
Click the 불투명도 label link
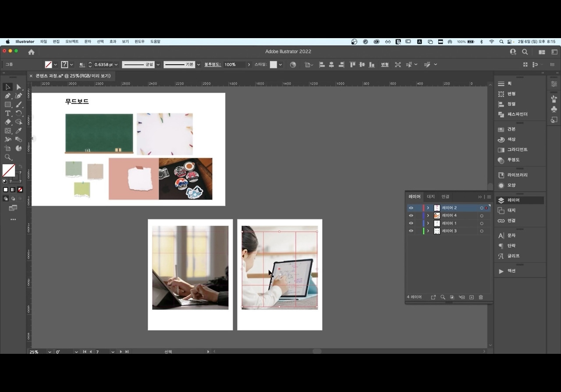213,65
